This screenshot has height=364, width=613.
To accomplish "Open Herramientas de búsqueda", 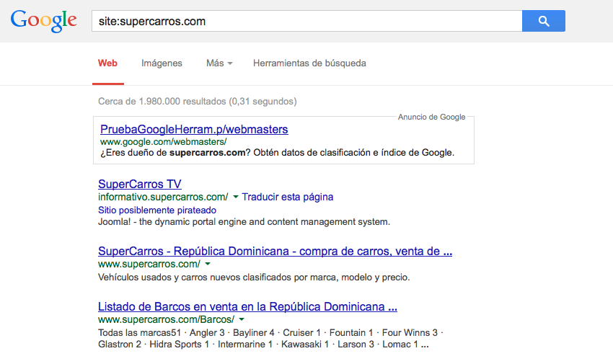I will click(x=309, y=63).
